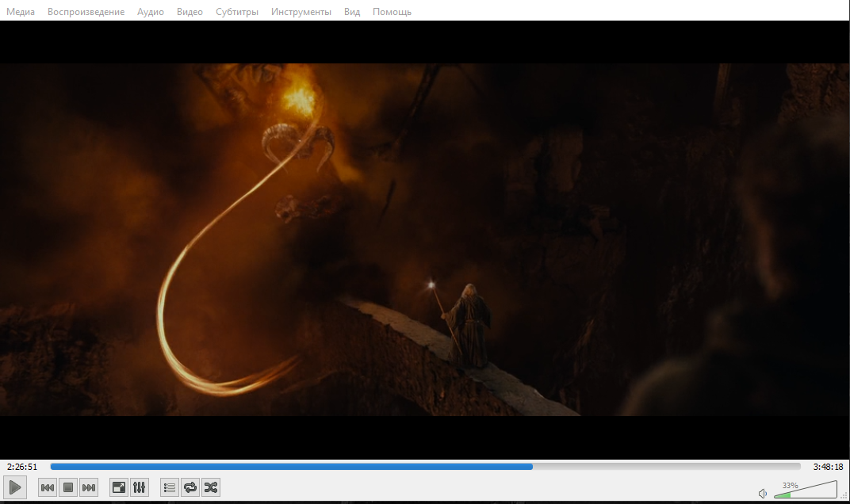The image size is (850, 504).
Task: Stop playback with the square button
Action: [68, 487]
